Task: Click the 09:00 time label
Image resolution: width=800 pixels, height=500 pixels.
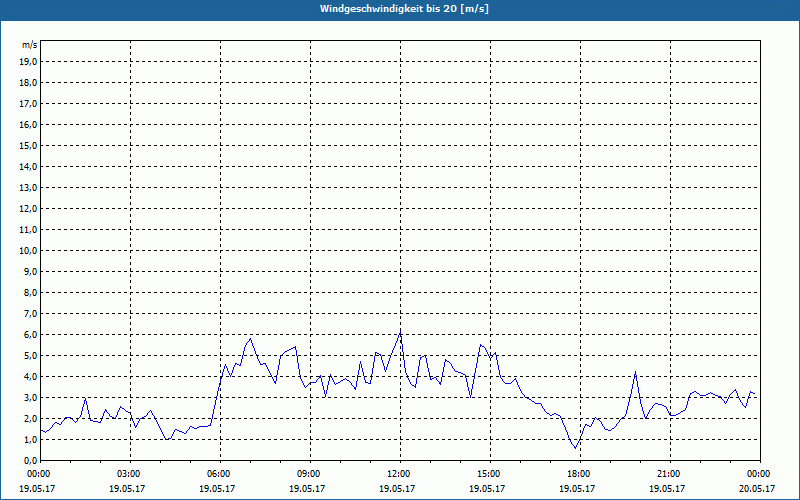Action: point(309,474)
